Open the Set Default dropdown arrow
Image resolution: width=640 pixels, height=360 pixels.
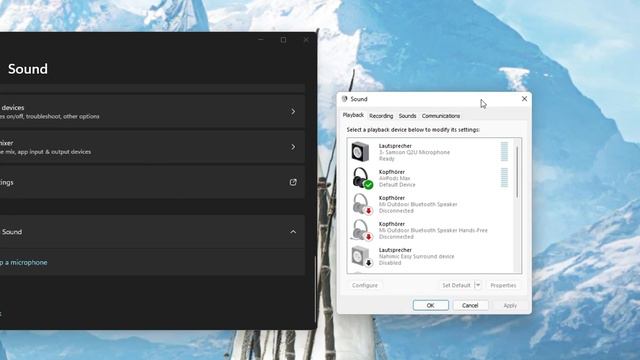(478, 285)
